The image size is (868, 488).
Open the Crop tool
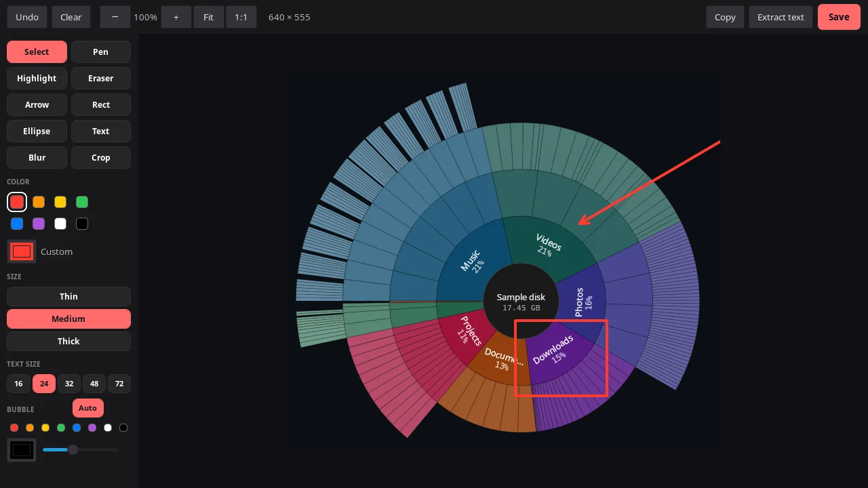tap(101, 157)
